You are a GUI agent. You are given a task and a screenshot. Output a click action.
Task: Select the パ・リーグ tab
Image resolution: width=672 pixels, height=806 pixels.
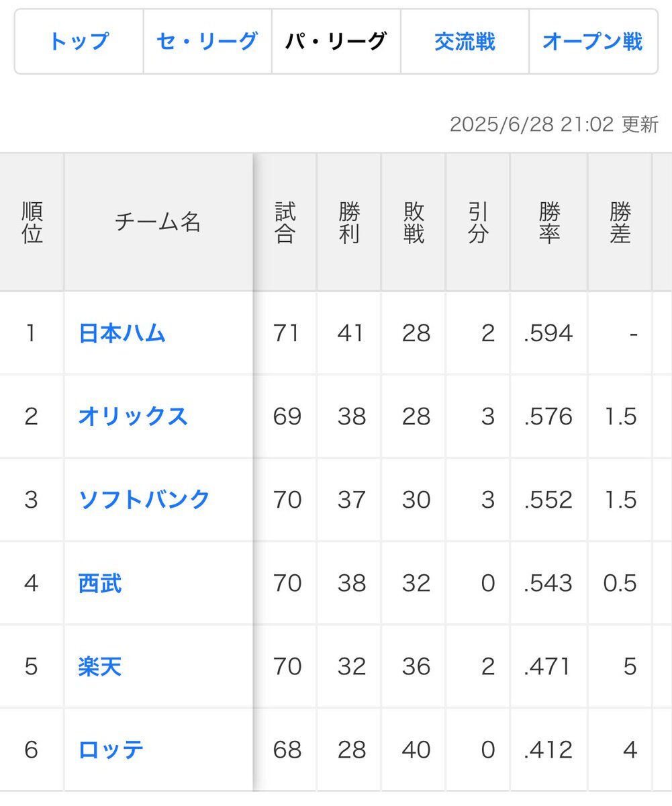(x=336, y=42)
